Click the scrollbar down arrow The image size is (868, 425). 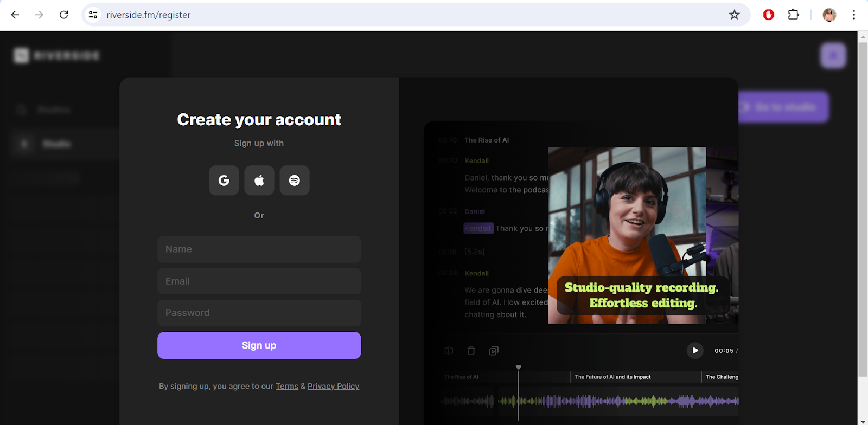click(x=863, y=421)
